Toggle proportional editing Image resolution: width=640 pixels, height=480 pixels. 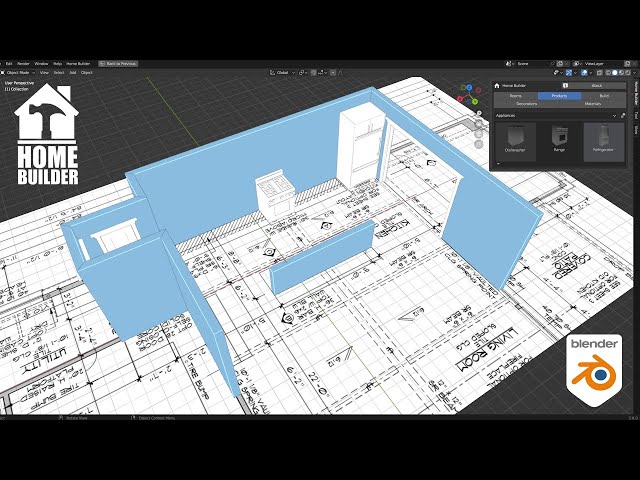coord(333,73)
